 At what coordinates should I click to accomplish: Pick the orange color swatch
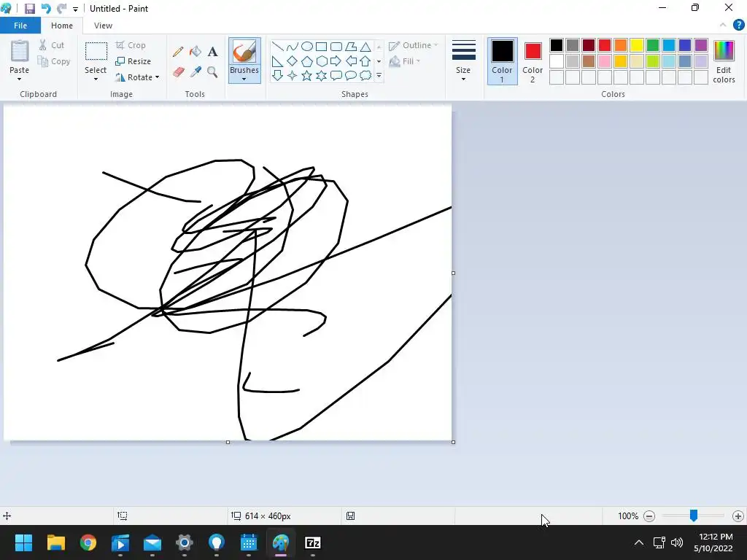coord(620,45)
